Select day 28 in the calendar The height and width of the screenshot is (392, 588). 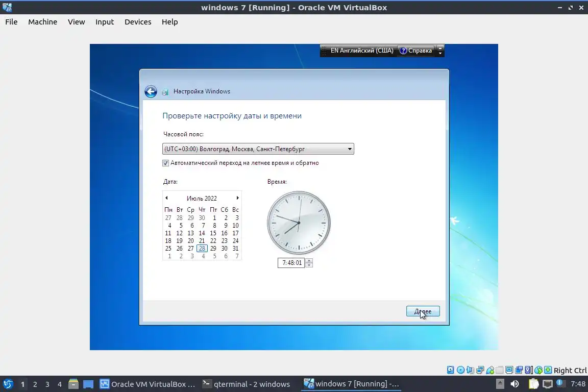(x=202, y=249)
